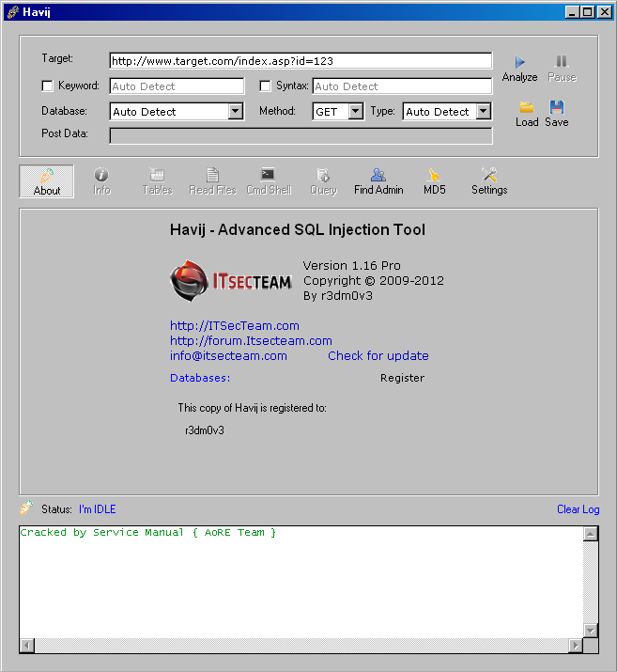Image resolution: width=617 pixels, height=672 pixels.
Task: Click the Clear Log link
Action: pos(578,509)
